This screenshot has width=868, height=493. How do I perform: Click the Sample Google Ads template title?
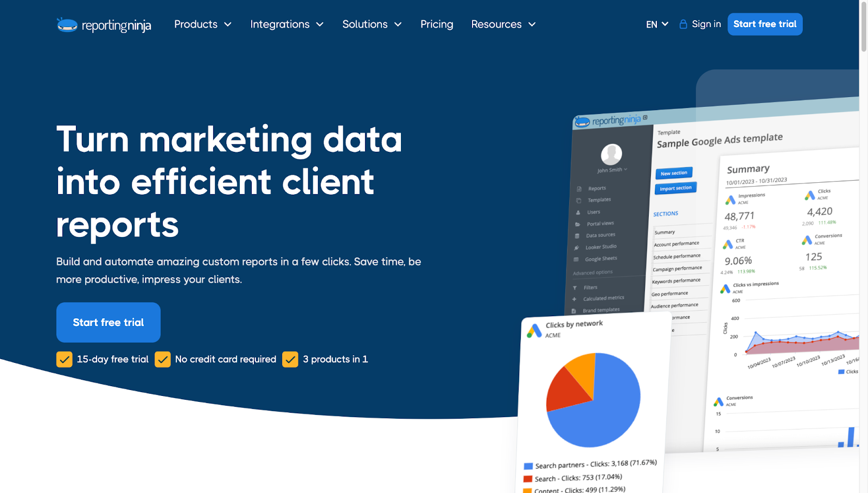(x=720, y=140)
